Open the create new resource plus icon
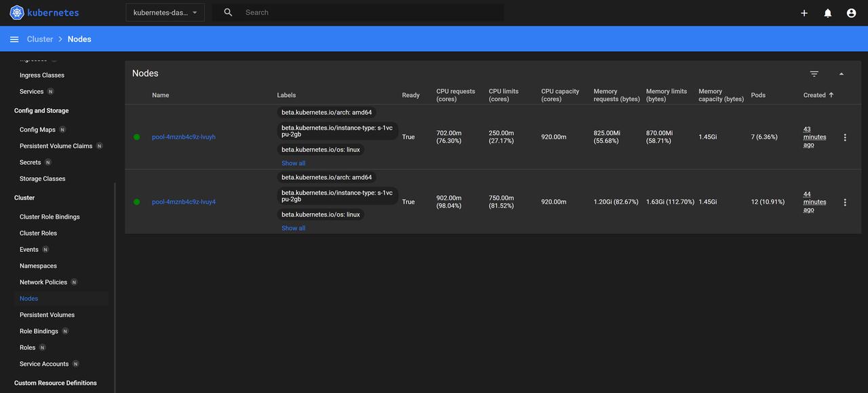Viewport: 868px width, 393px height. 804,13
